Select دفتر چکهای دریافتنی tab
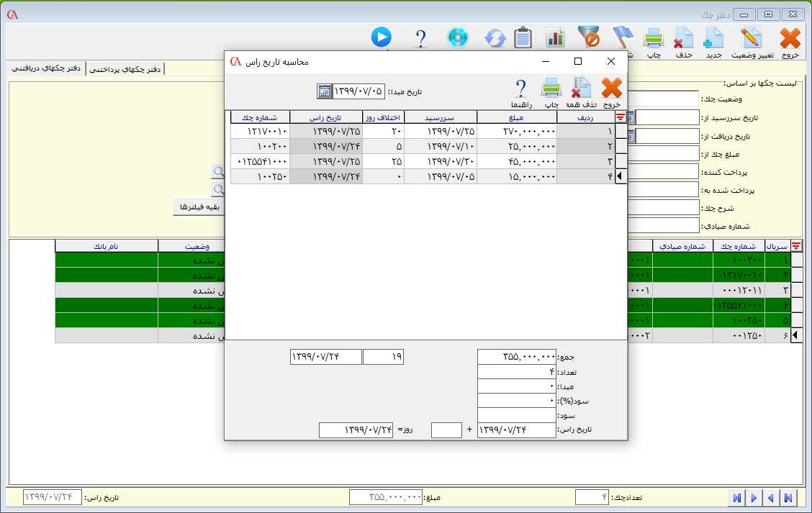Image resolution: width=812 pixels, height=513 pixels. tap(45, 68)
